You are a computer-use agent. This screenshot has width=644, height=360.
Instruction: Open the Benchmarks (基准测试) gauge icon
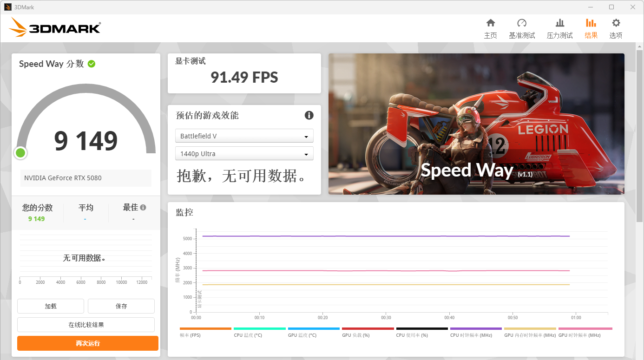(x=522, y=23)
